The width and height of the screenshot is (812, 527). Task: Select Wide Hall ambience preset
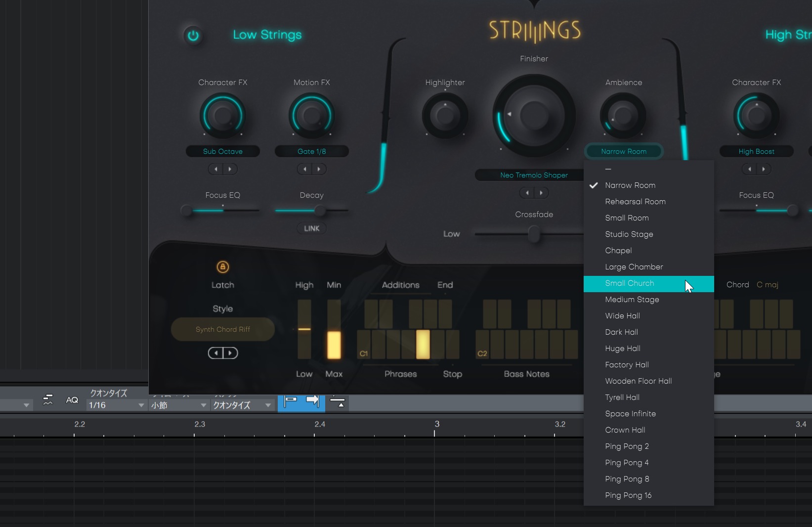click(x=649, y=316)
